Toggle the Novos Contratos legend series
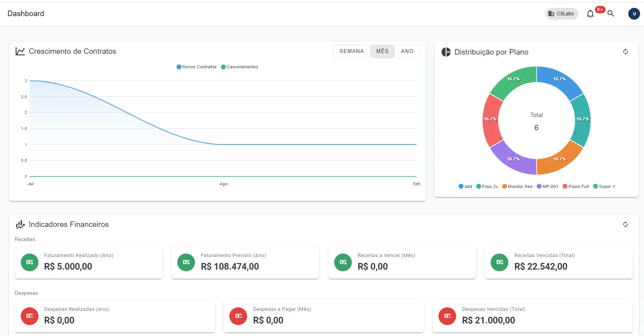This screenshot has height=336, width=644. 196,67
